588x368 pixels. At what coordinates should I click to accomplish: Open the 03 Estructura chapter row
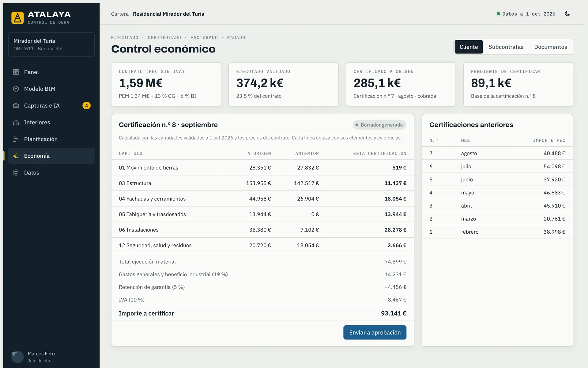262,183
